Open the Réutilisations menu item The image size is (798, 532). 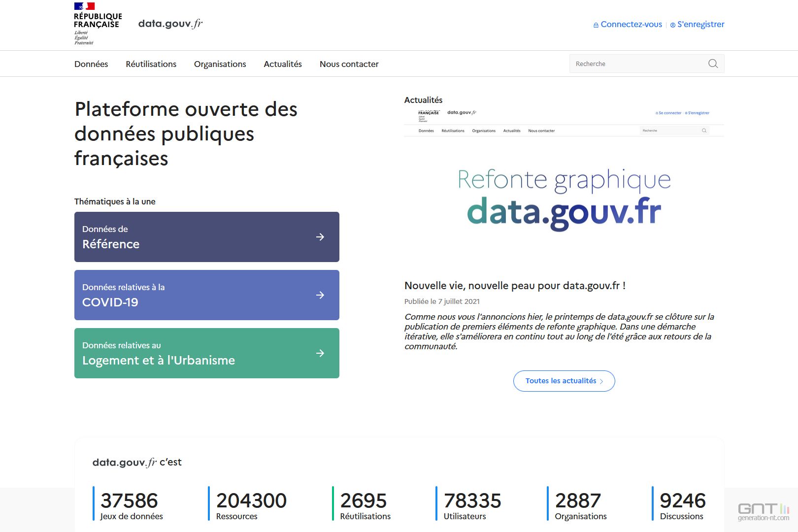(151, 64)
